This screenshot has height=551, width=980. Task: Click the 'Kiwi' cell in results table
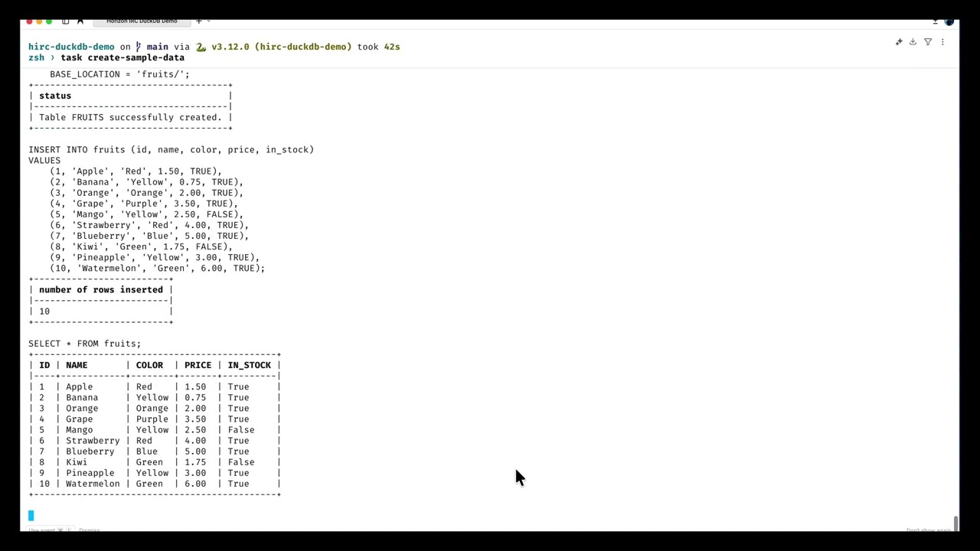pyautogui.click(x=77, y=461)
